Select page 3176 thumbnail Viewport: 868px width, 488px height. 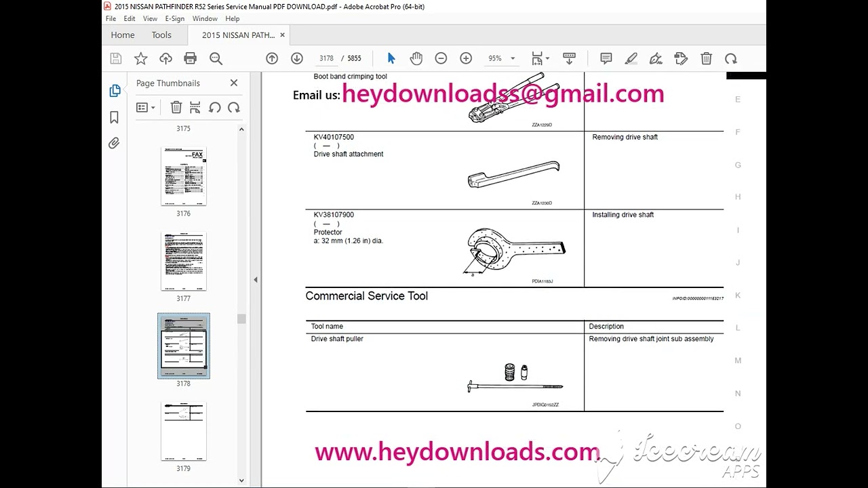coord(184,176)
